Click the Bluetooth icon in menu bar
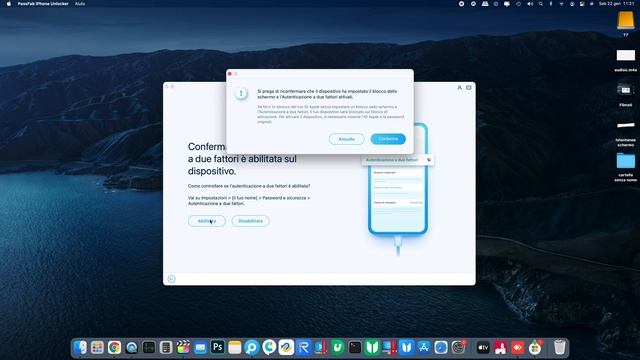The height and width of the screenshot is (360, 640). click(x=551, y=4)
